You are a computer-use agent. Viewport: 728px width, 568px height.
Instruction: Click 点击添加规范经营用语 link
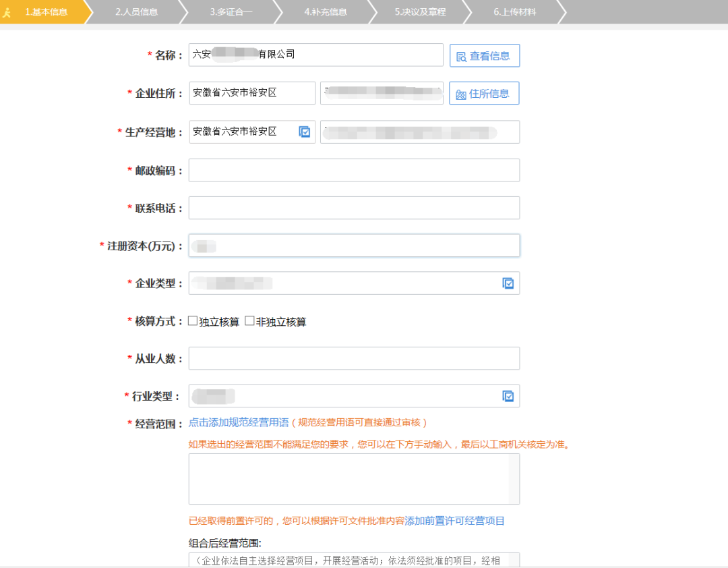[x=239, y=422]
